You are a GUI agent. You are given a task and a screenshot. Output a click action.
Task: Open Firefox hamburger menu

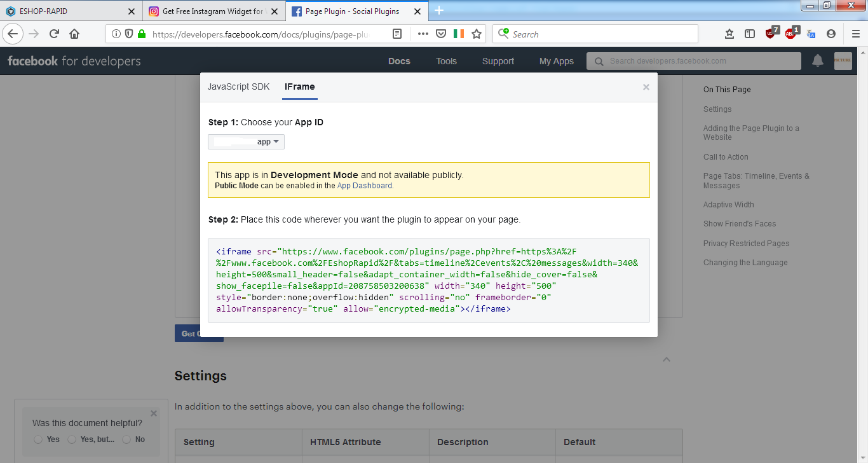click(856, 34)
